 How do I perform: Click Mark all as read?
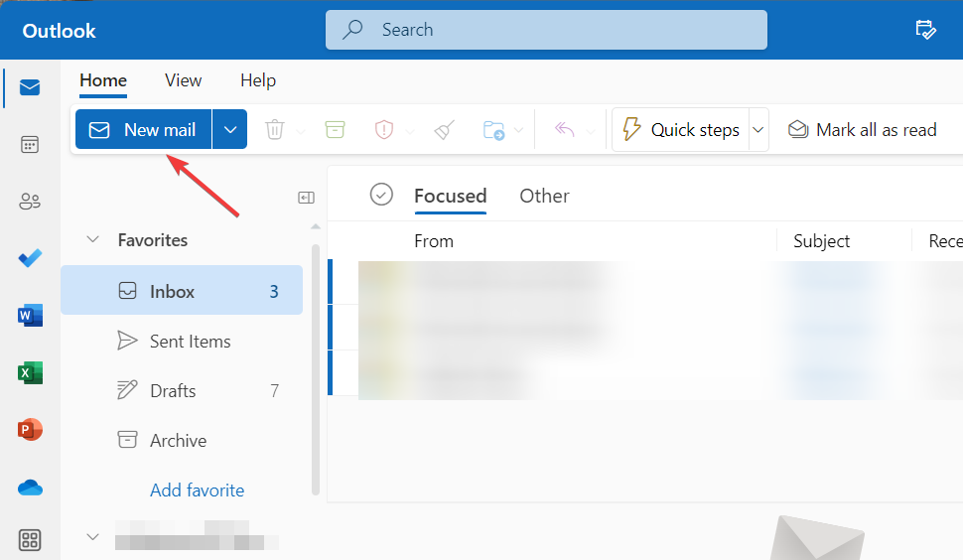pyautogui.click(x=863, y=129)
